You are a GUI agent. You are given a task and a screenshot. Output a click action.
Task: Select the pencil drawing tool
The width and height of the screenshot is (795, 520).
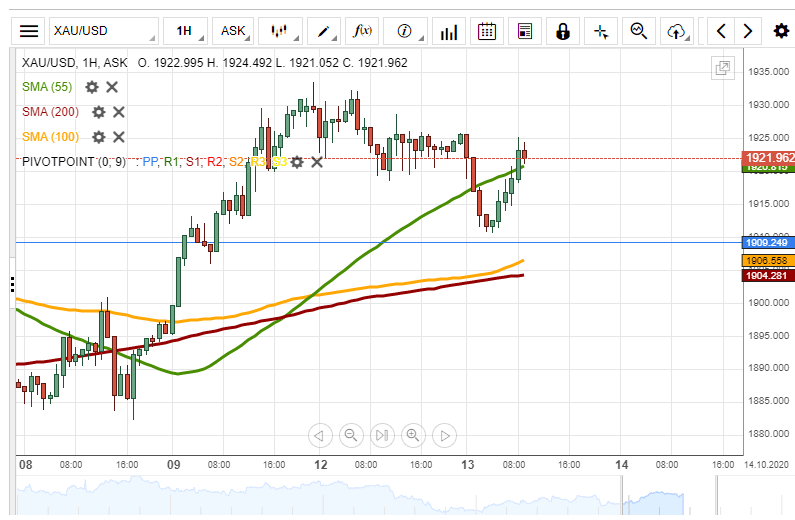pos(324,31)
